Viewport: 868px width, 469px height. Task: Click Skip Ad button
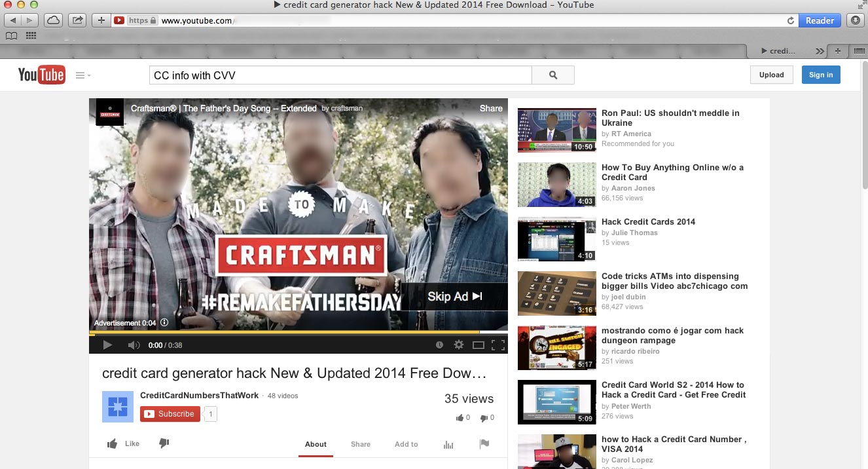click(x=455, y=297)
